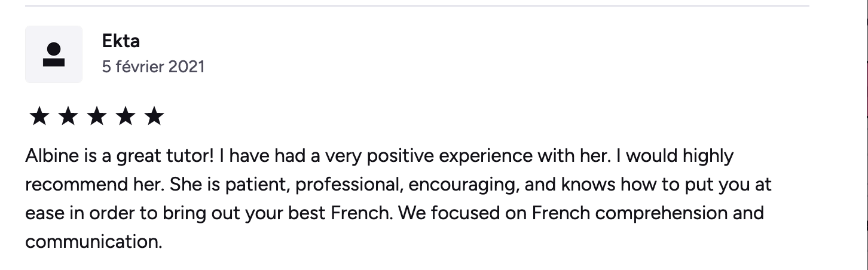Viewport: 868px width, 270px height.
Task: Select the fifth rating star
Action: click(x=154, y=116)
